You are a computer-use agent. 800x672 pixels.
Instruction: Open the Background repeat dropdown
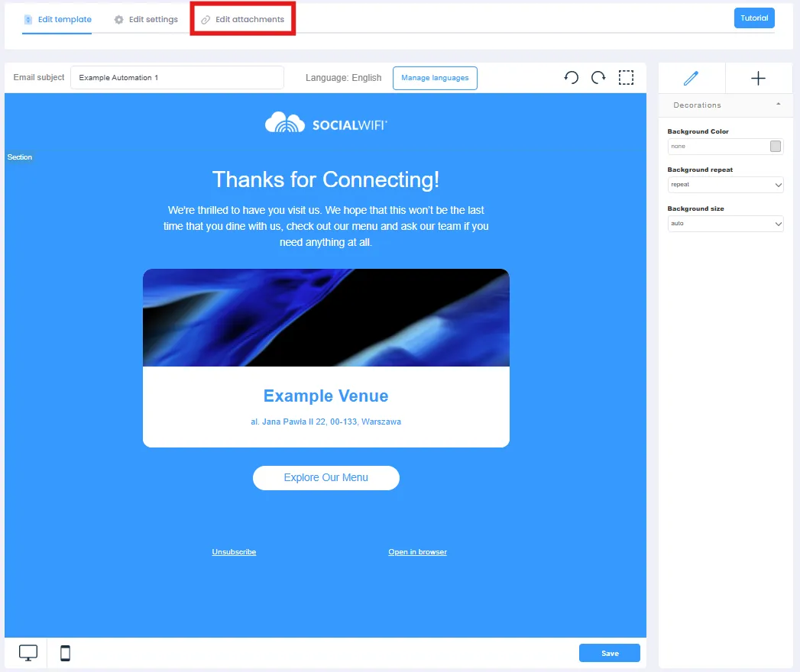[x=725, y=185]
